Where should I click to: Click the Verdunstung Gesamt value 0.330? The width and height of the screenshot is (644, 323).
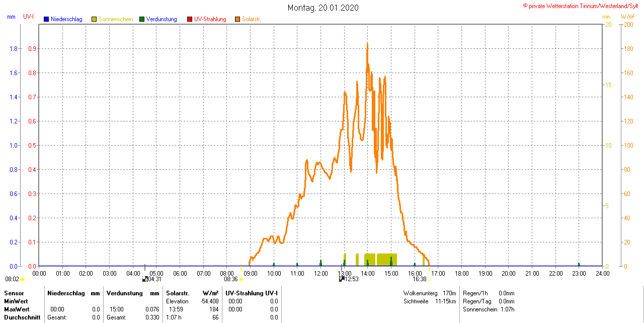click(152, 317)
